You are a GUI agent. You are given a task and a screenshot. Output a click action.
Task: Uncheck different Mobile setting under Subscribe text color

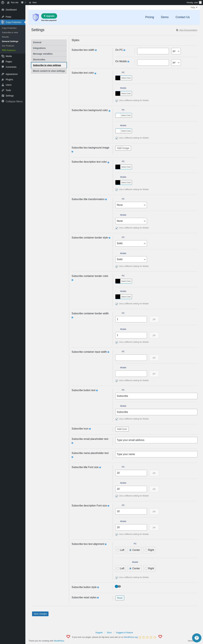click(117, 101)
